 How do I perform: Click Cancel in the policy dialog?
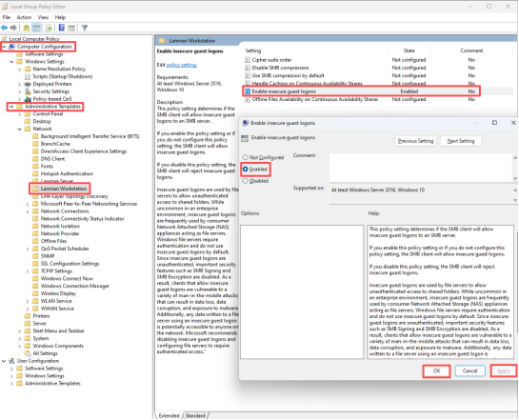470,371
